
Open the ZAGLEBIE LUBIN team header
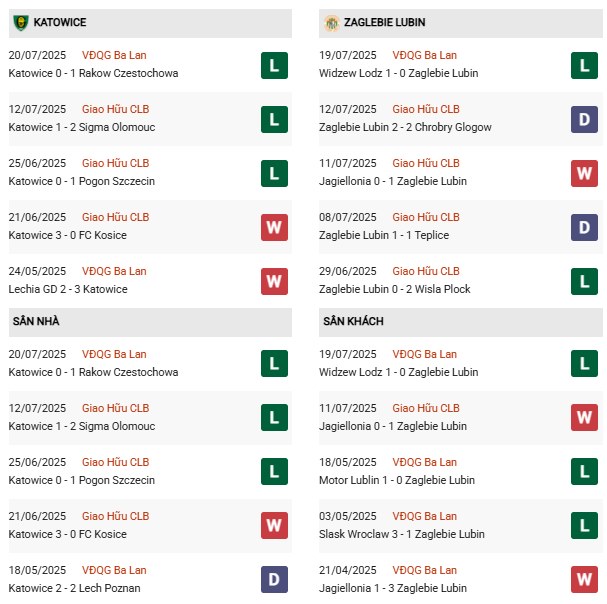pos(386,22)
